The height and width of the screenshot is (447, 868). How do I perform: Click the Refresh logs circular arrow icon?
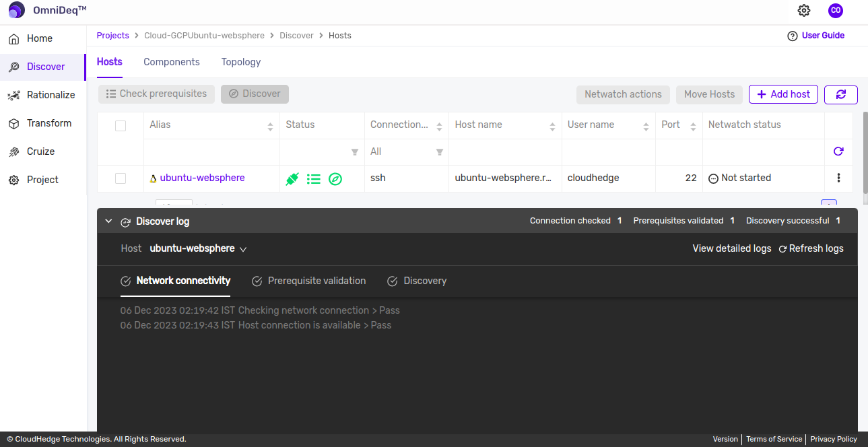click(x=782, y=249)
